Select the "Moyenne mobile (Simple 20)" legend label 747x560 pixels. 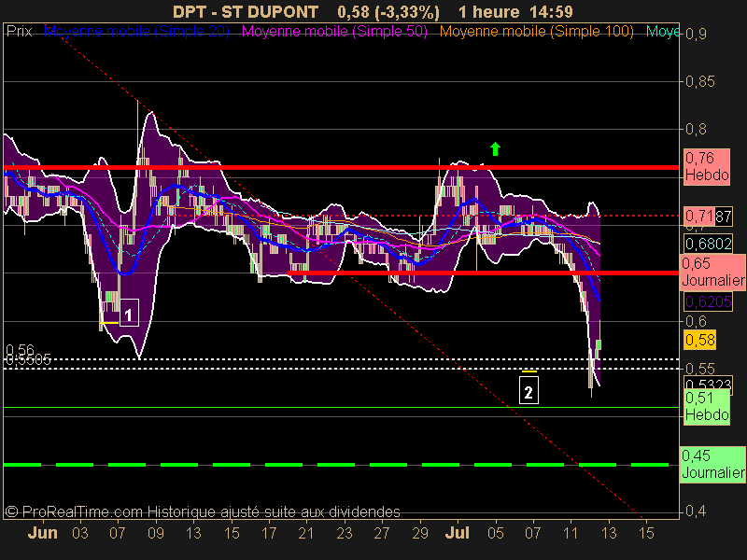click(136, 32)
